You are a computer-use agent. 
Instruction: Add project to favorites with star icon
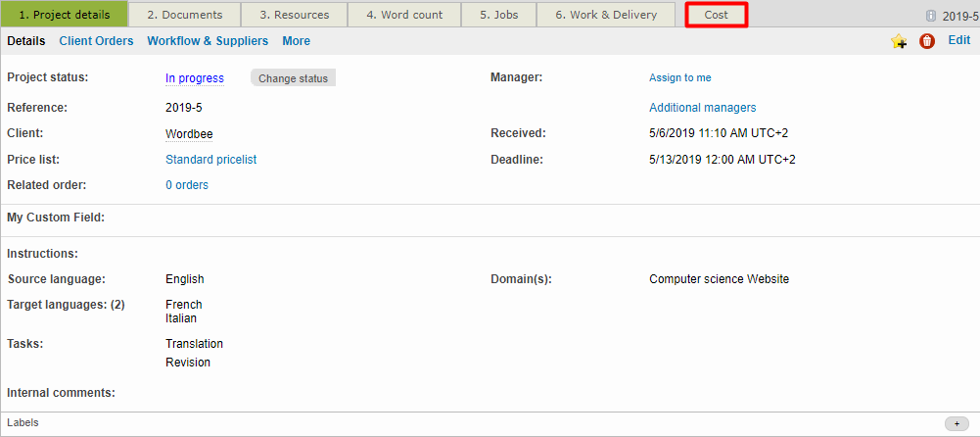point(899,41)
